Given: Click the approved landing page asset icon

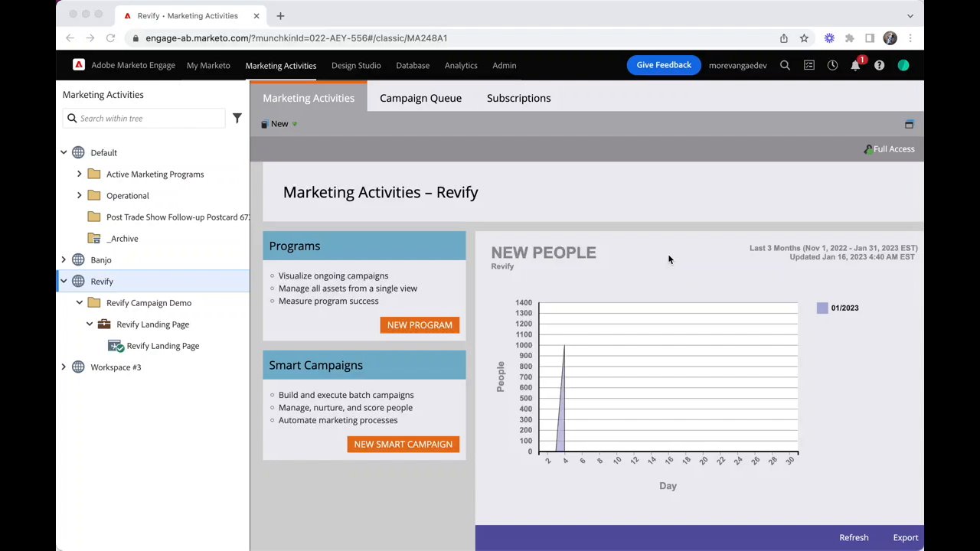Looking at the screenshot, I should [x=116, y=346].
